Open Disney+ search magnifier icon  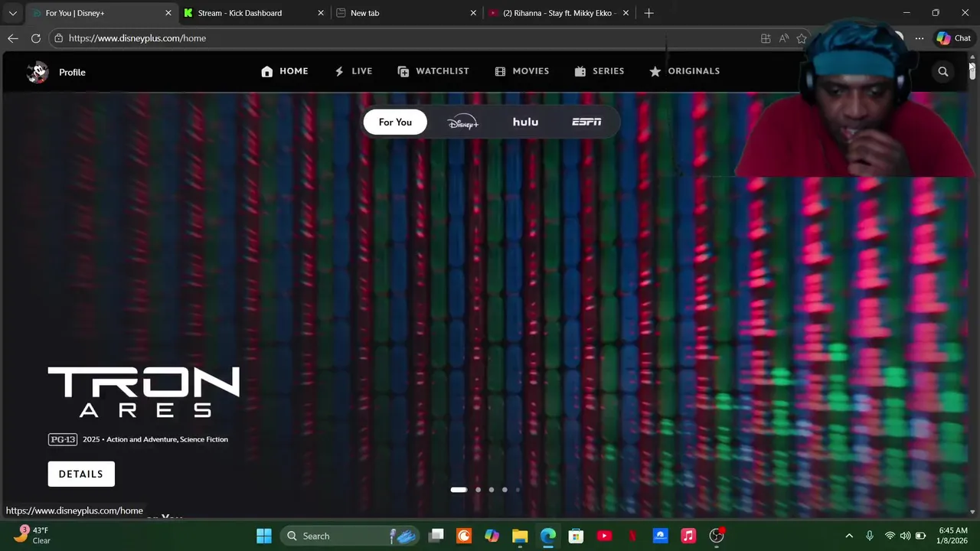click(943, 72)
